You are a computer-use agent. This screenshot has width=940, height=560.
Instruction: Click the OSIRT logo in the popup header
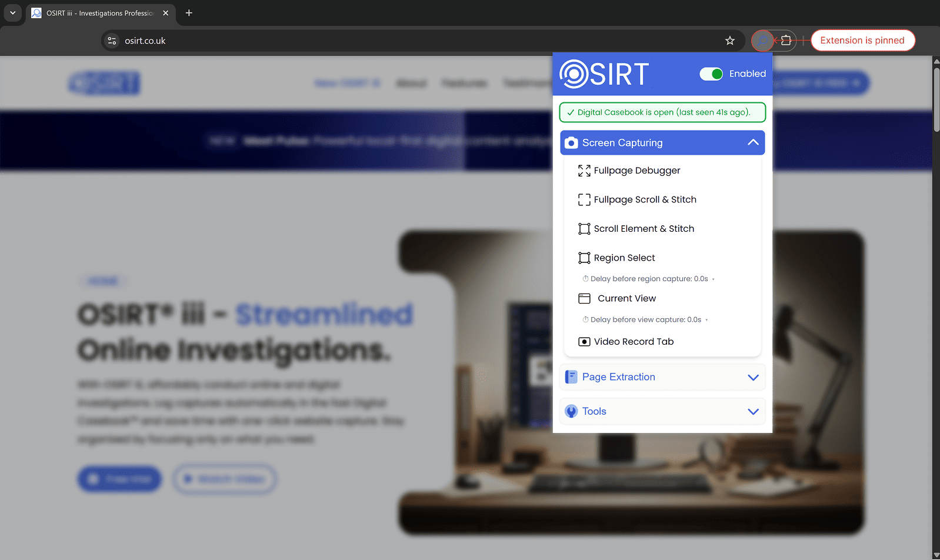pyautogui.click(x=604, y=74)
